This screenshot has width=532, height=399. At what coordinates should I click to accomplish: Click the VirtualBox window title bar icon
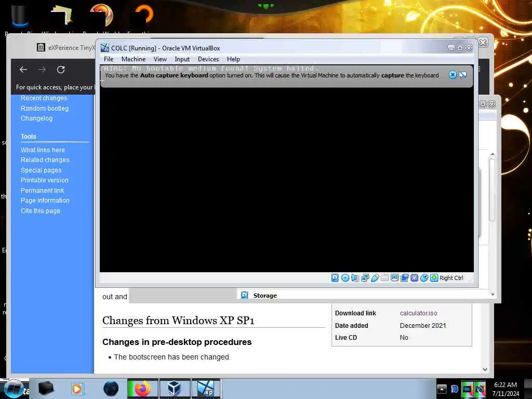point(105,48)
